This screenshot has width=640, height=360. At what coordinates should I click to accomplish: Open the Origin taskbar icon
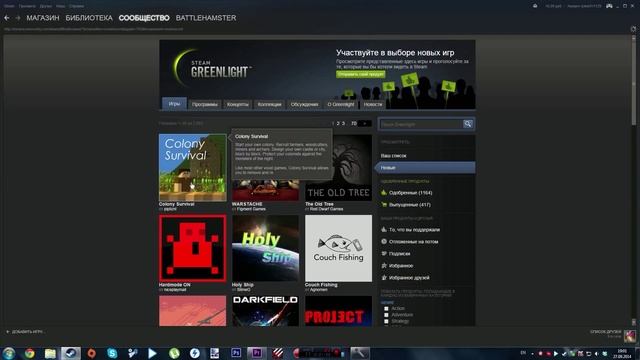(x=91, y=353)
